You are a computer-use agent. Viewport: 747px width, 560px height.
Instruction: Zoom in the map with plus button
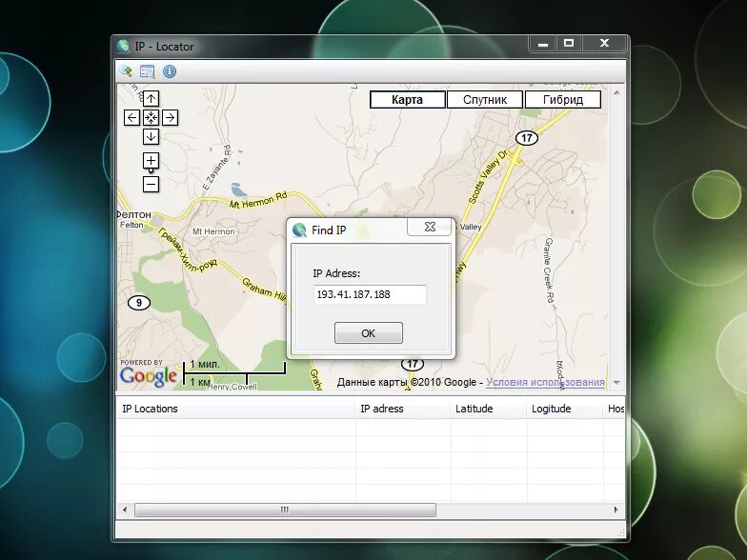click(x=151, y=160)
